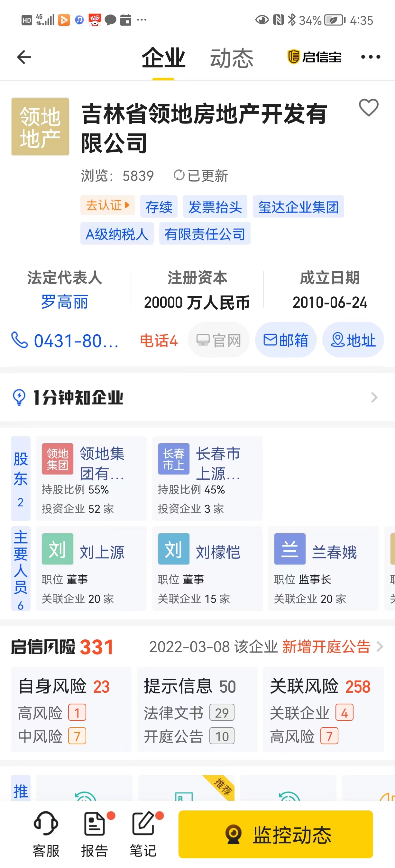View more numbers via 电话4
The height and width of the screenshot is (868, 395).
158,340
